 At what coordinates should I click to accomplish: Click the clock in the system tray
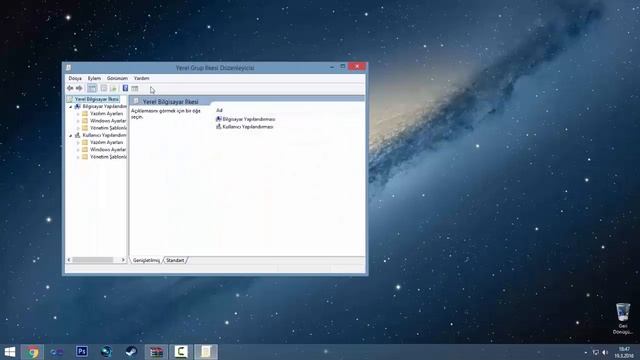(624, 352)
